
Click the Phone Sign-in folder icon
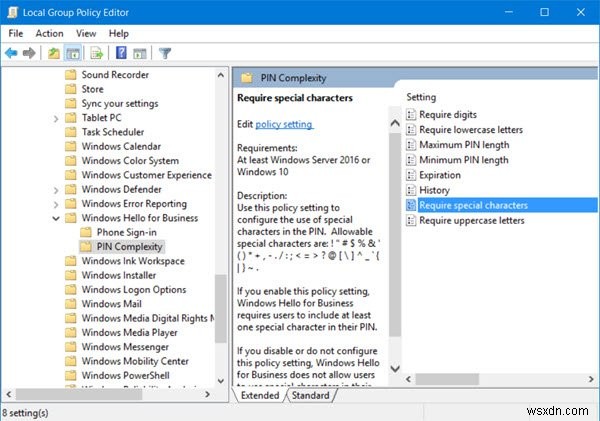point(86,232)
